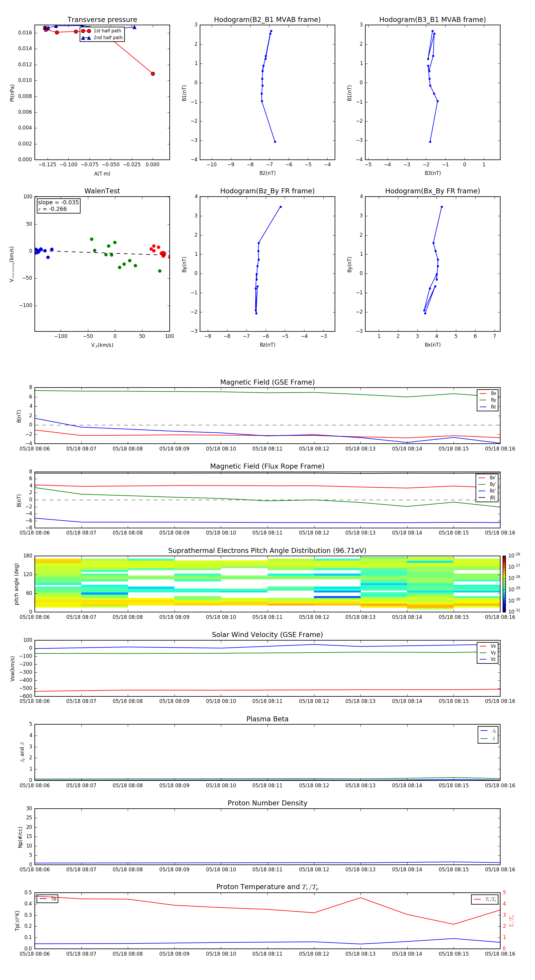The image size is (535, 980).
Task: Click lowest point in B2_B1 hodogram
Action: 275,142
